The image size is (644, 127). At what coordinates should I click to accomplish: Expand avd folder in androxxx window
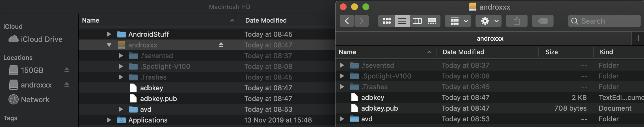pos(342,119)
